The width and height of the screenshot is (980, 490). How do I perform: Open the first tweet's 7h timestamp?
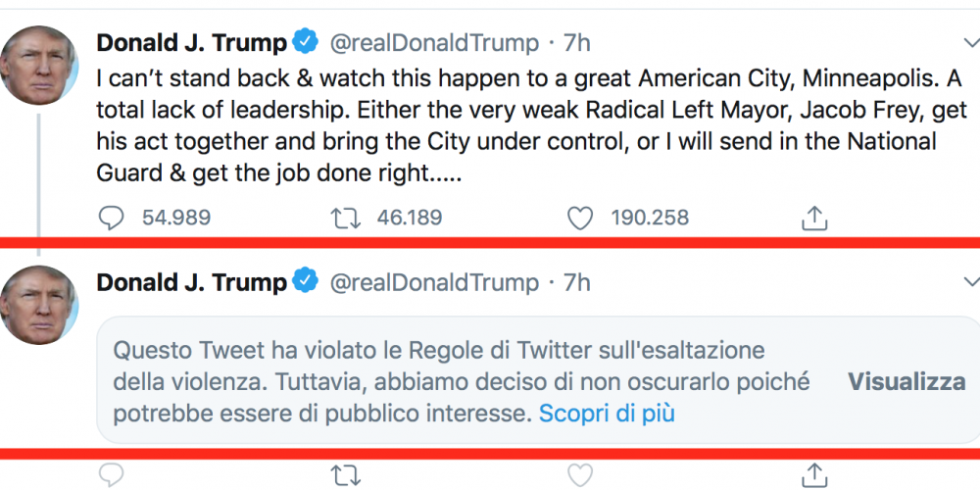(576, 43)
